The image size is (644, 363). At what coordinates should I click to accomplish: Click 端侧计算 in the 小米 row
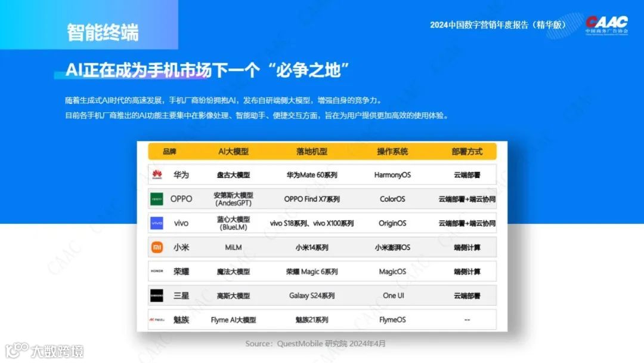pyautogui.click(x=467, y=248)
